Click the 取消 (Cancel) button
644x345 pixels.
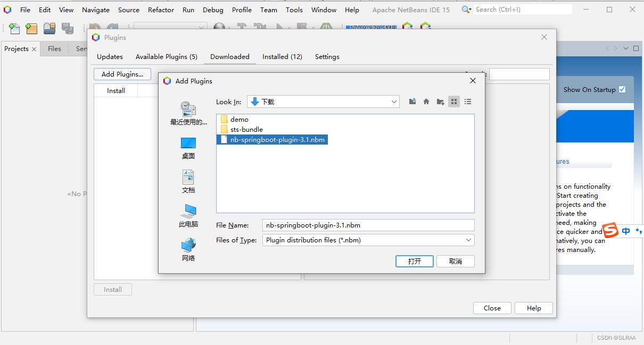(x=456, y=261)
